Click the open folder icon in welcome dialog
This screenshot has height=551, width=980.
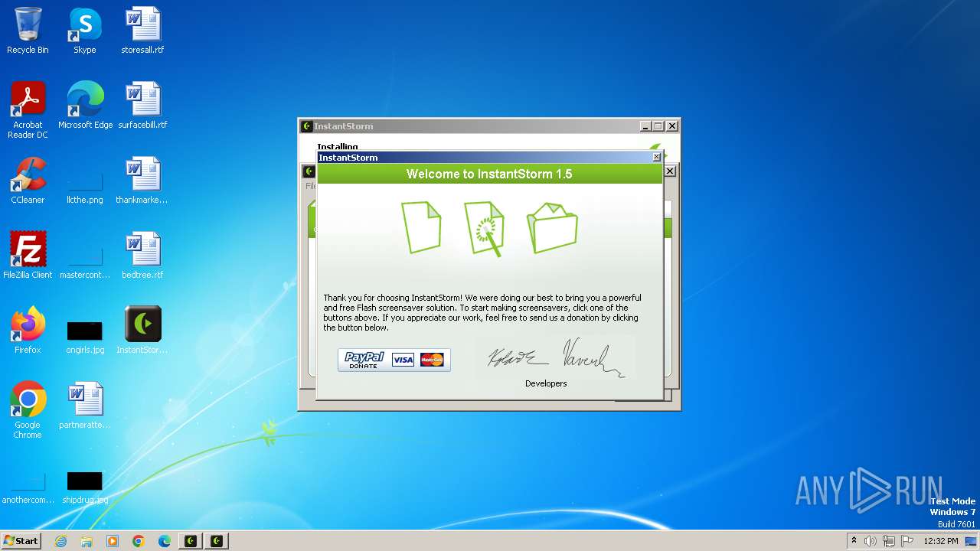(x=552, y=227)
